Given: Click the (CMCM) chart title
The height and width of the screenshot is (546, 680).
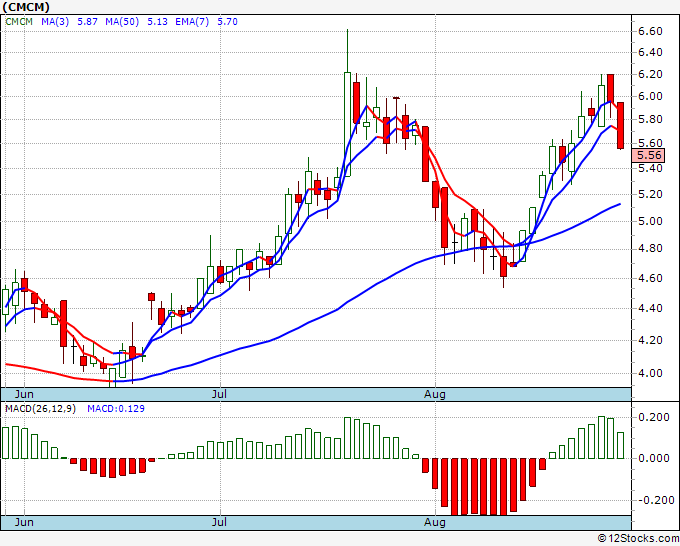Looking at the screenshot, I should (26, 7).
